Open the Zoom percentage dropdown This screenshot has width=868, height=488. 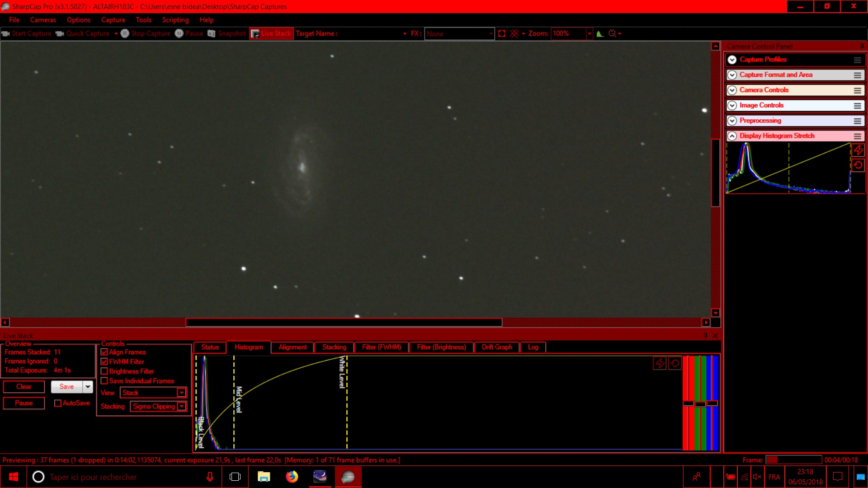pos(589,33)
